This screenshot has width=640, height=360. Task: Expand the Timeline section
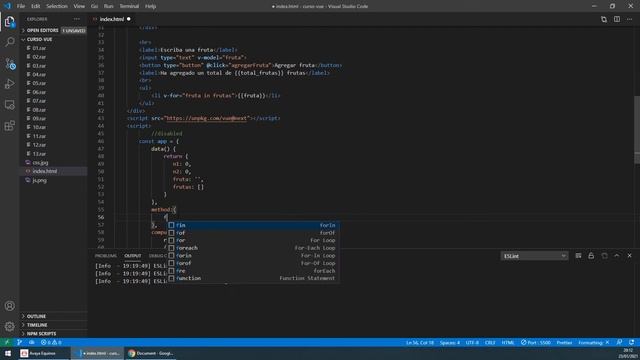(54, 325)
